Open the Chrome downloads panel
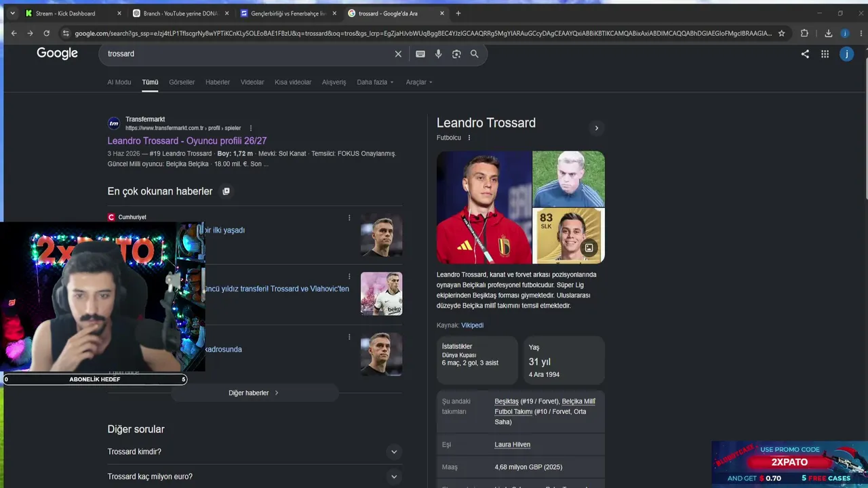Screen dimensions: 868x488 (x=828, y=33)
